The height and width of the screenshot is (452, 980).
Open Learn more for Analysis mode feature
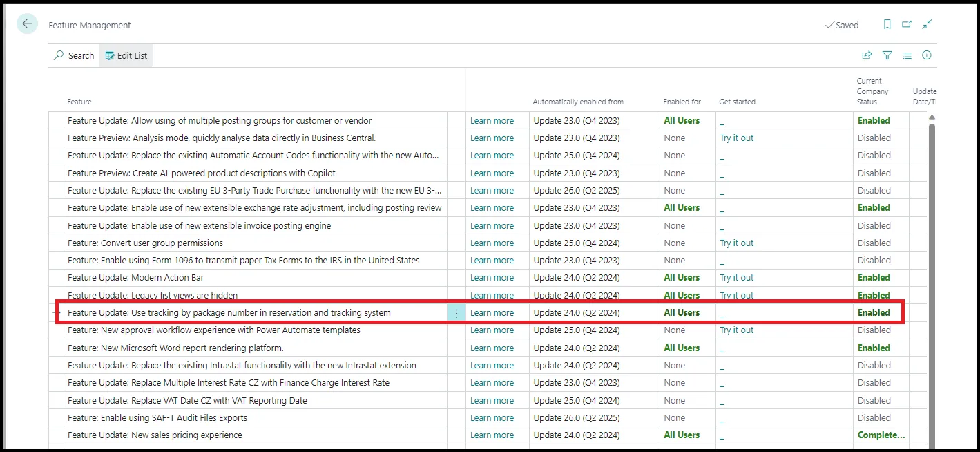[492, 138]
